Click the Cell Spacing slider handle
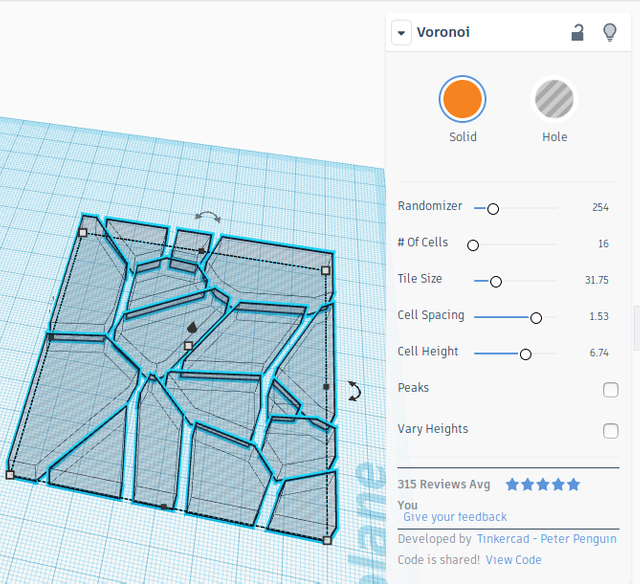This screenshot has width=640, height=584. click(x=536, y=318)
